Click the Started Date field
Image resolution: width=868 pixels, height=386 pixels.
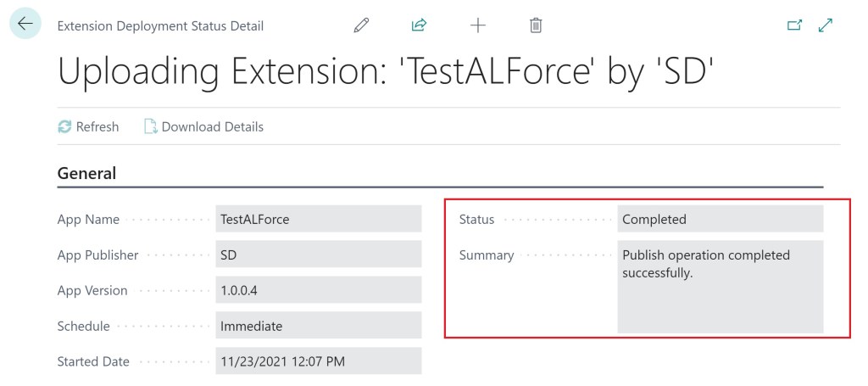click(318, 361)
